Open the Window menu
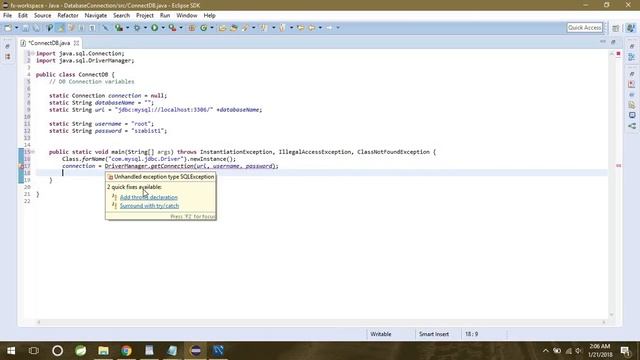 click(187, 16)
